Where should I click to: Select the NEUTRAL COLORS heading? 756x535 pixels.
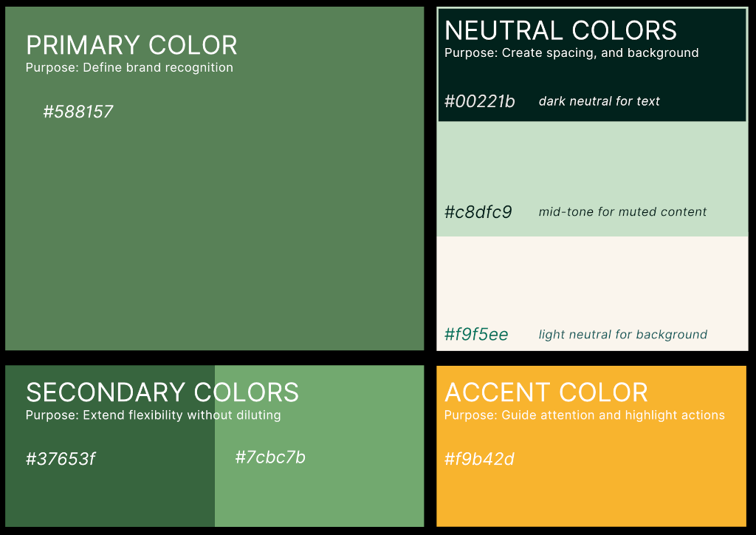click(x=560, y=30)
